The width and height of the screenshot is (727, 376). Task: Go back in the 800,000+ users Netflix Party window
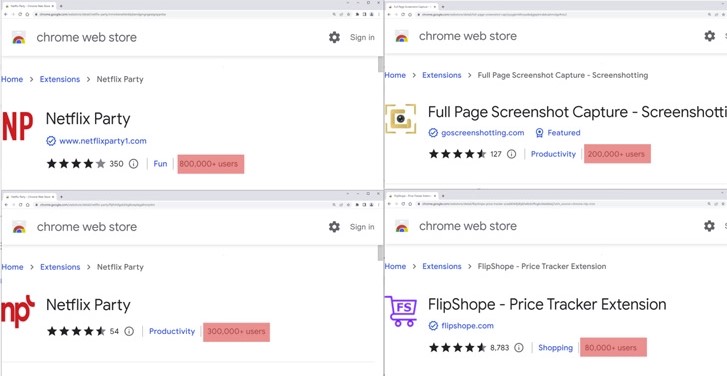[6, 14]
